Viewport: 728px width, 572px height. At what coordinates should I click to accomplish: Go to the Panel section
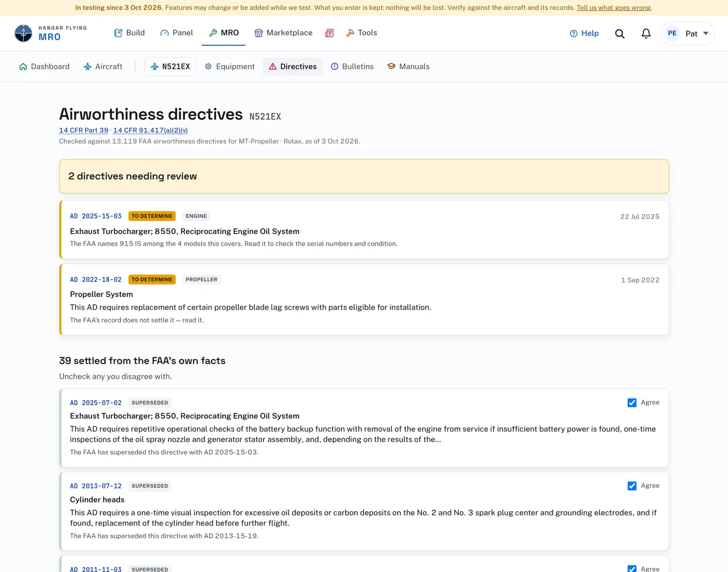click(x=176, y=33)
